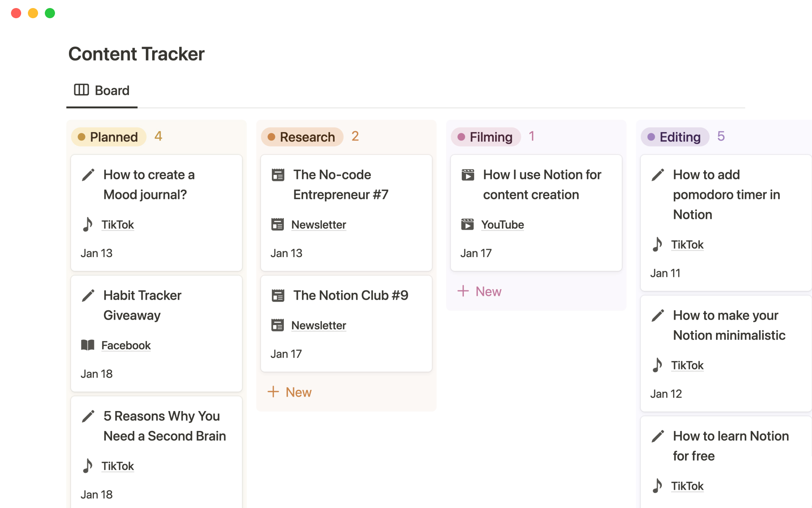Click clapperboard icon beside YouTube label
This screenshot has width=812, height=508.
[x=467, y=224]
